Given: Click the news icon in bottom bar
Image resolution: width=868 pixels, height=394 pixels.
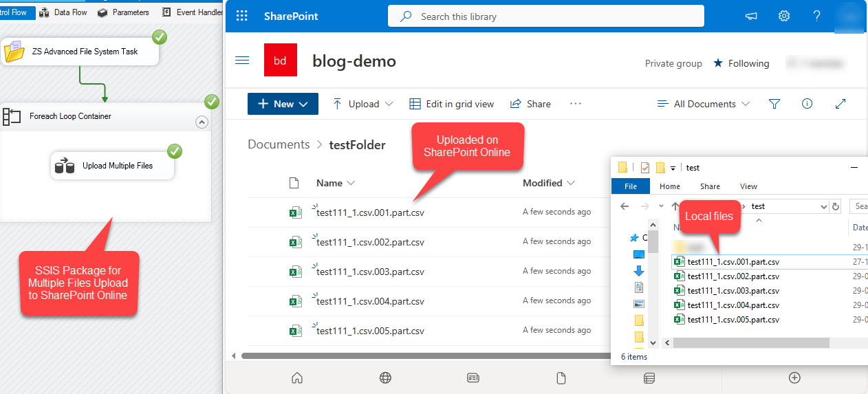Looking at the screenshot, I should tap(473, 377).
